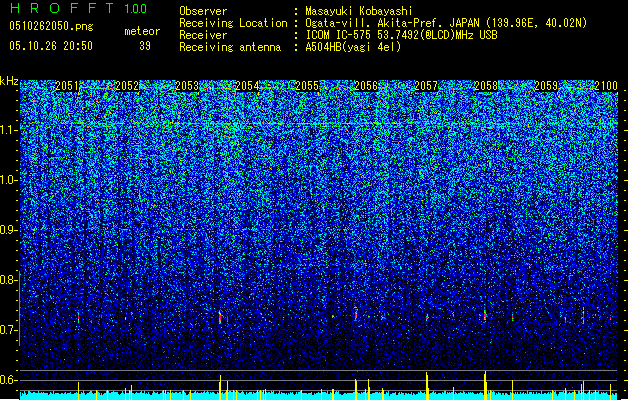
Task: Click the 2053 time marker
Action: coord(187,86)
